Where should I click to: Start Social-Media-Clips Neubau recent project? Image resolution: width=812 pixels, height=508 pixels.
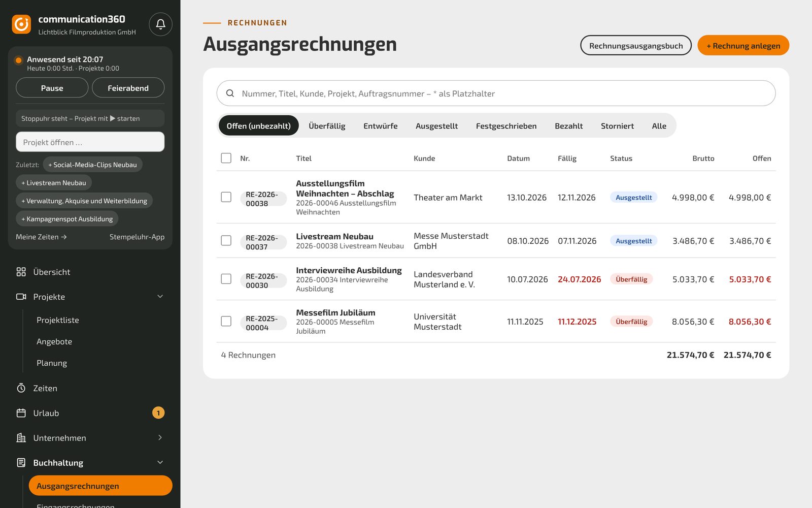tap(92, 165)
